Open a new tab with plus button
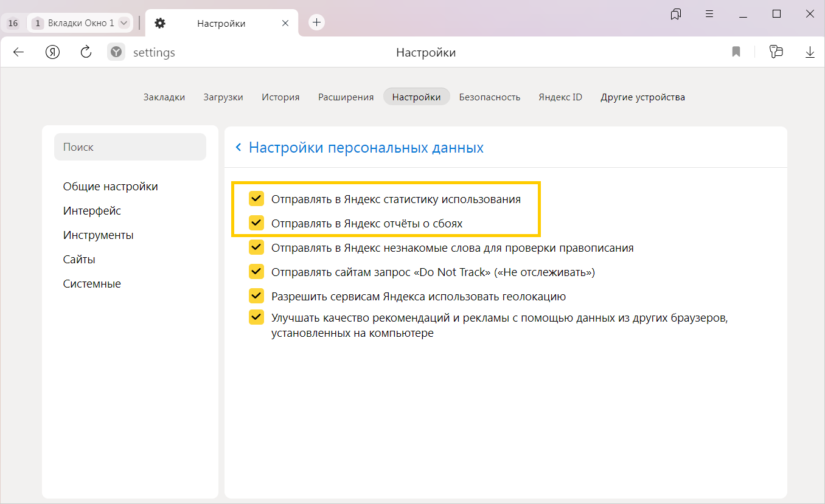This screenshot has width=825, height=504. pos(316,23)
